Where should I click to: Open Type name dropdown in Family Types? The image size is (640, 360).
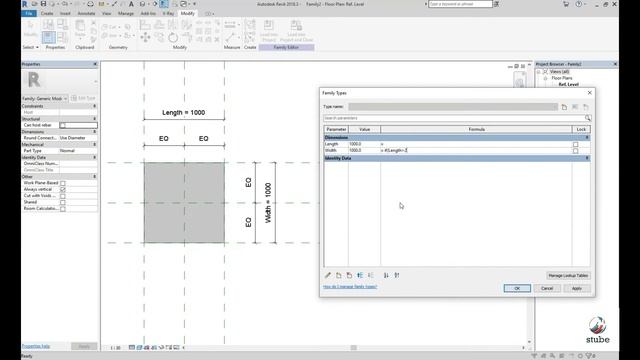453,107
